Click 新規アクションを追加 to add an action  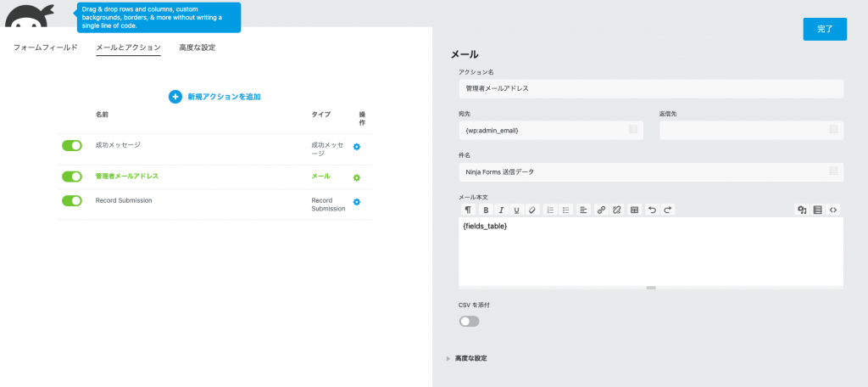pyautogui.click(x=214, y=97)
